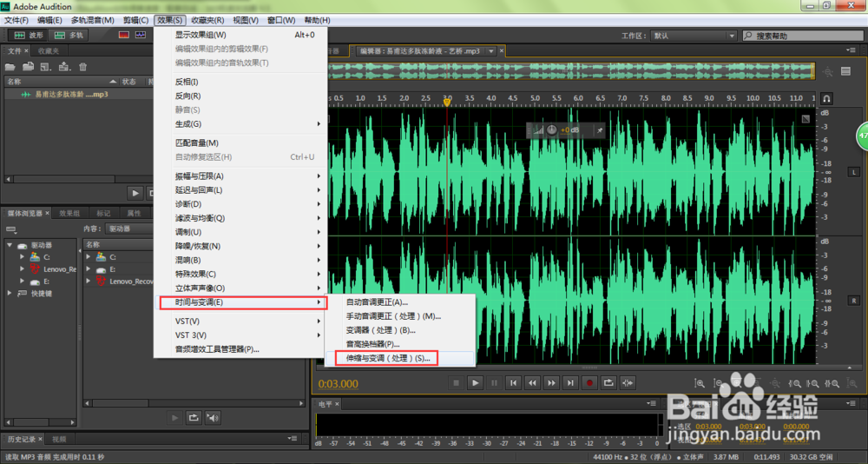Click the pin icon on volume HUD
The height and width of the screenshot is (464, 868).
click(599, 130)
